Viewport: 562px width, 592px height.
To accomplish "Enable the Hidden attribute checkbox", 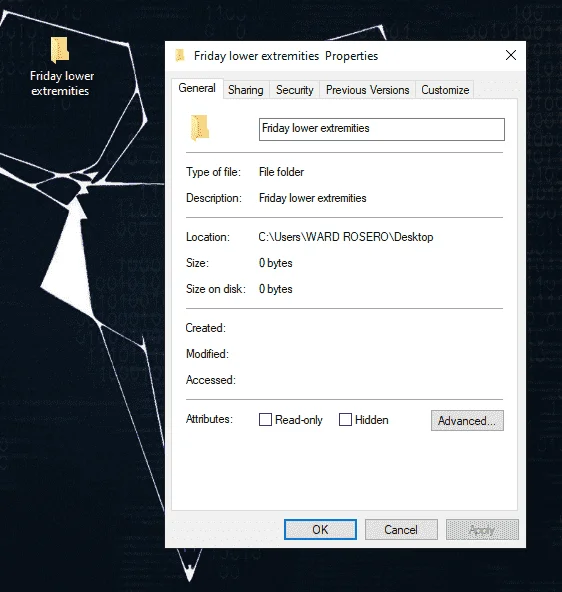I will pos(345,419).
